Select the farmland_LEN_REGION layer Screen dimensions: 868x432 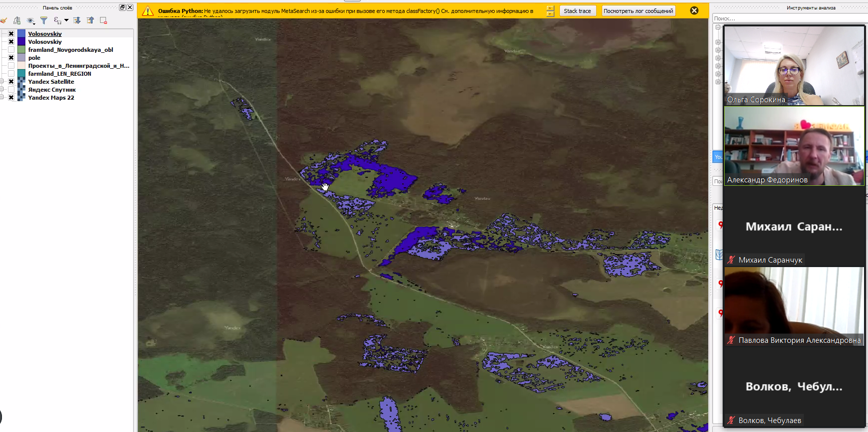point(60,74)
